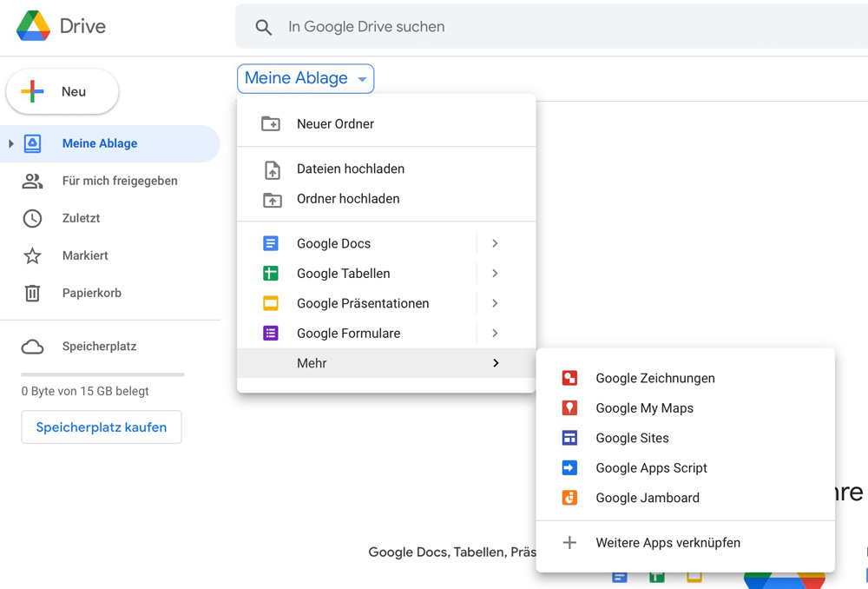Click the Meine Ablage drive icon in sidebar
Screen dimensions: 868x589
click(x=32, y=143)
